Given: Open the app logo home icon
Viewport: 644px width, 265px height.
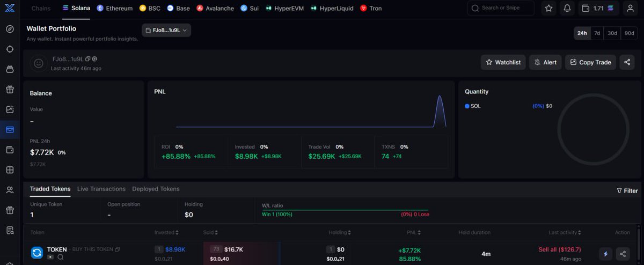Looking at the screenshot, I should pyautogui.click(x=9, y=8).
